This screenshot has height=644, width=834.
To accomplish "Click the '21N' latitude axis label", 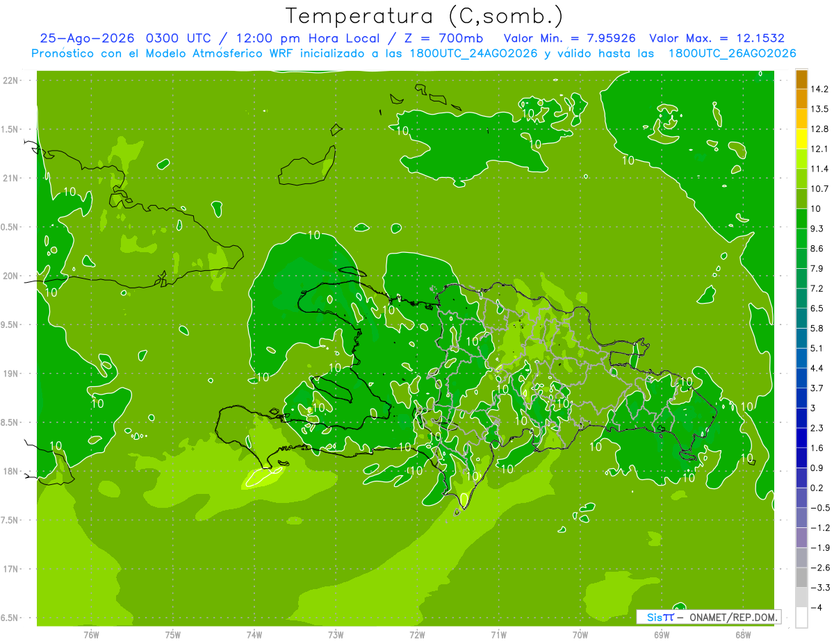I will pos(11,179).
